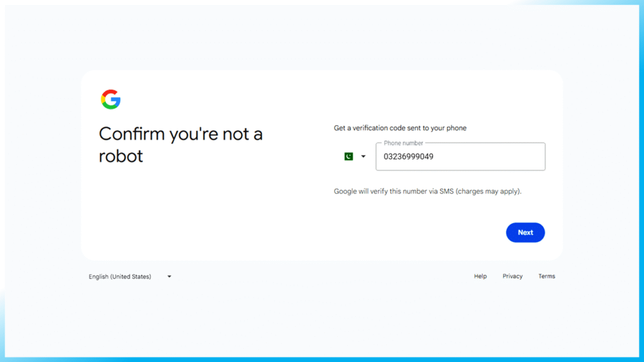The width and height of the screenshot is (644, 362).
Task: Click the Pakistan flag icon
Action: pos(348,156)
